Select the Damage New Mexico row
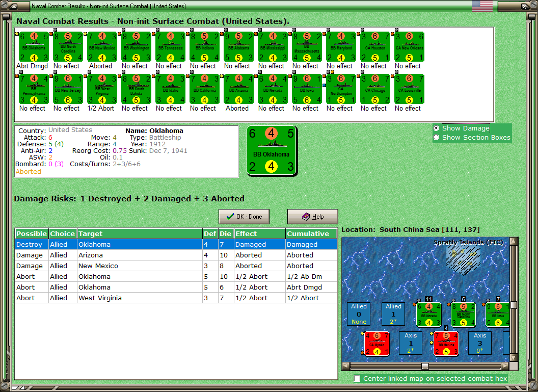Image resolution: width=538 pixels, height=392 pixels. (x=176, y=266)
